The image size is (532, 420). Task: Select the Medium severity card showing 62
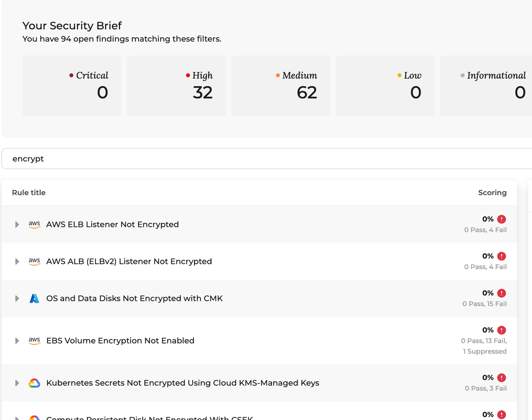[x=281, y=85]
